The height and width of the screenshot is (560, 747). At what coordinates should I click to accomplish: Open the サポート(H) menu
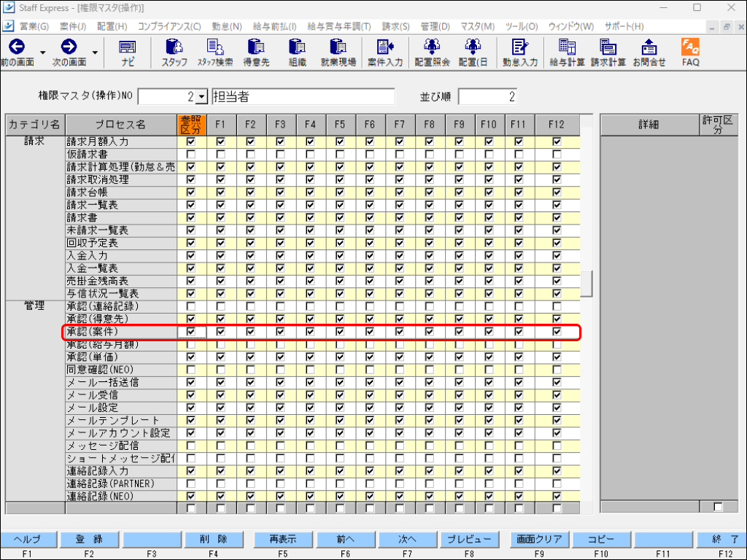624,26
